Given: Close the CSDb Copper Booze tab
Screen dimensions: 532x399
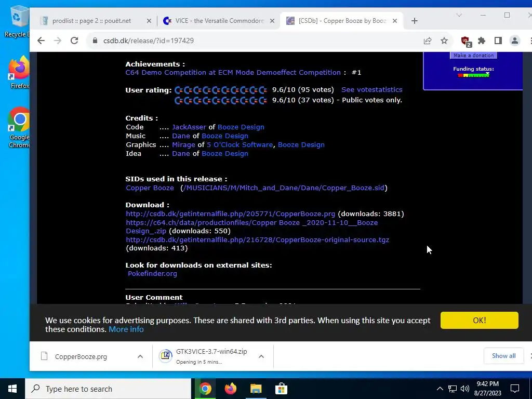Looking at the screenshot, I should tap(395, 21).
